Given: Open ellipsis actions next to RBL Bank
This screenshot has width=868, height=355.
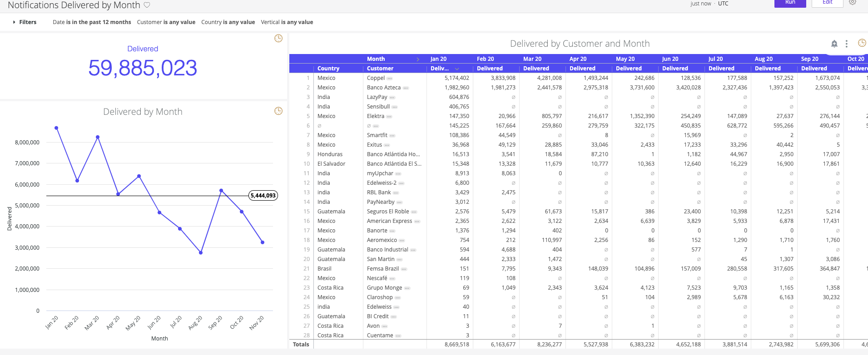Looking at the screenshot, I should point(396,193).
